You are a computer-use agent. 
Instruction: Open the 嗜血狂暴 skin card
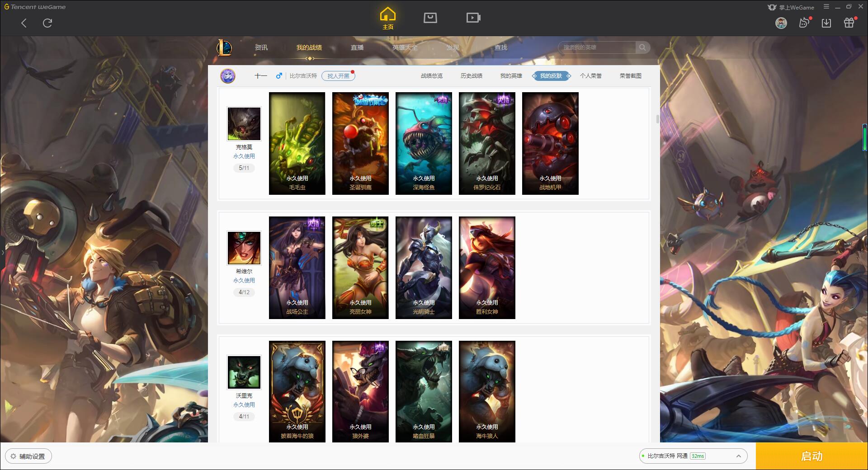[x=424, y=391]
